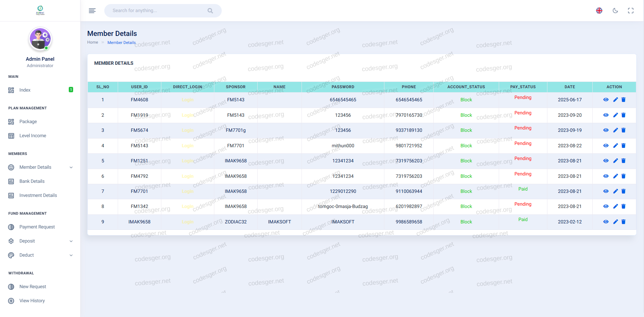Click Login link for member FM1251
Image resolution: width=644 pixels, height=317 pixels.
point(187,161)
